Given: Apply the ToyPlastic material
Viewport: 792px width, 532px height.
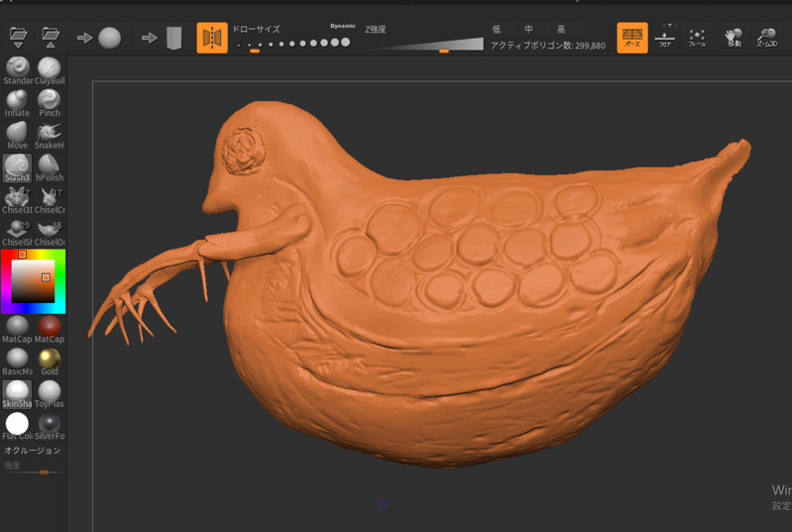Looking at the screenshot, I should 50,394.
